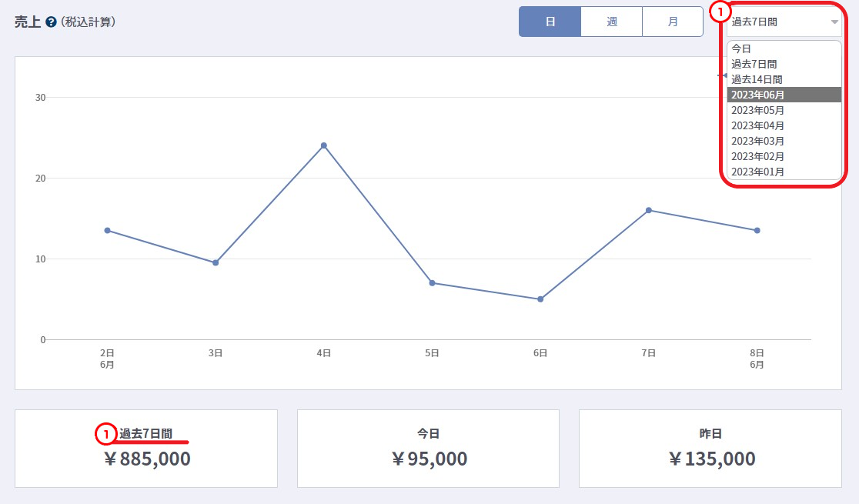Viewport: 859px width, 504px height.
Task: Click the chart data point above 6日
Action: 540,299
